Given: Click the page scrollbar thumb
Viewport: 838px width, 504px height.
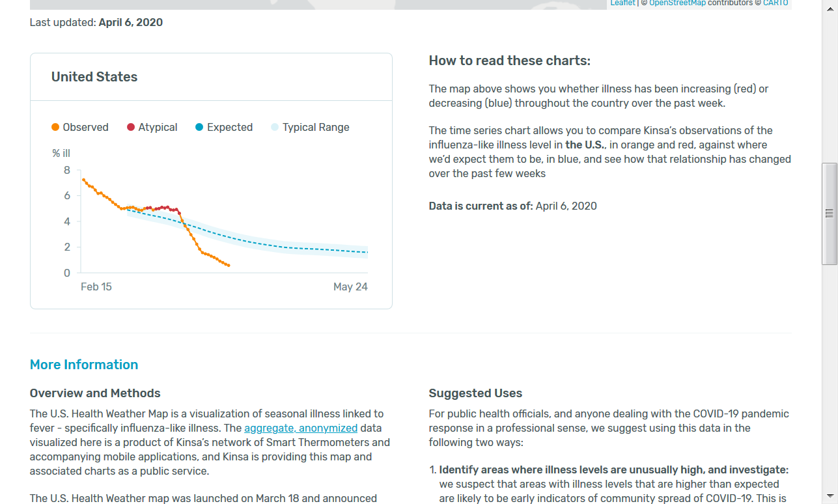Looking at the screenshot, I should pyautogui.click(x=830, y=214).
